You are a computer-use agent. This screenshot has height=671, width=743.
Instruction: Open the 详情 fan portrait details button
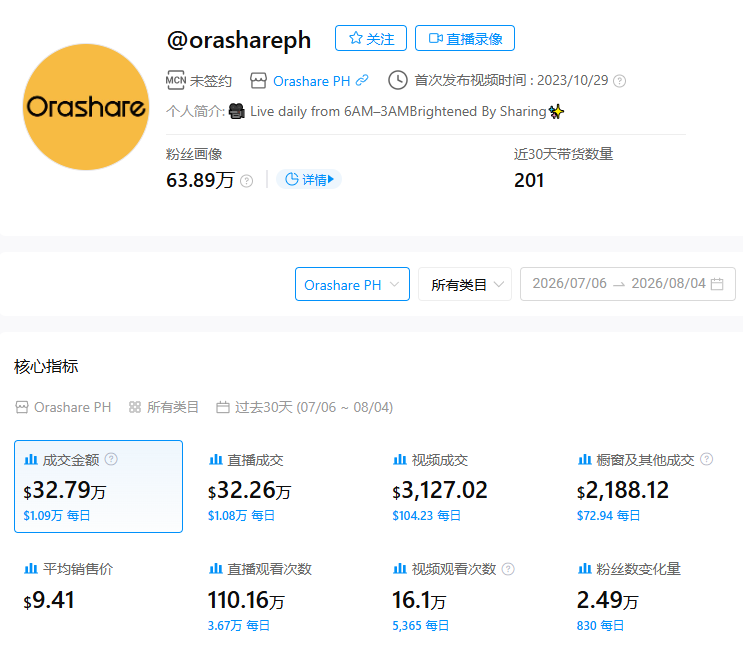[308, 179]
